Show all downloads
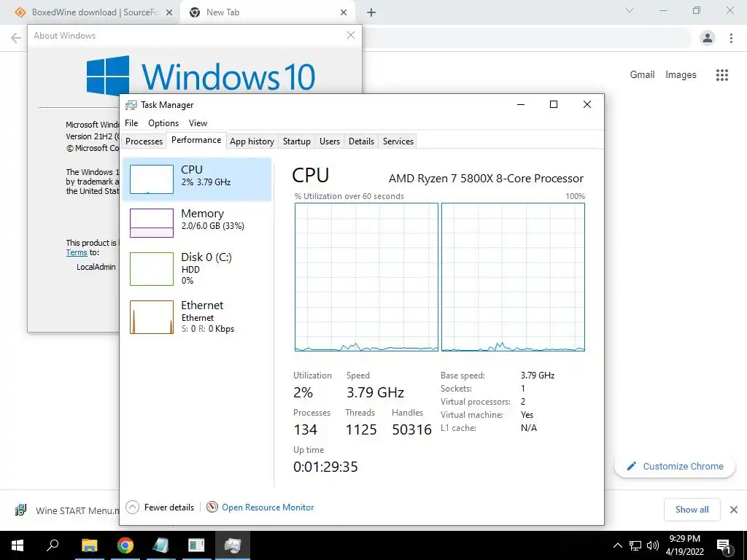 [692, 510]
